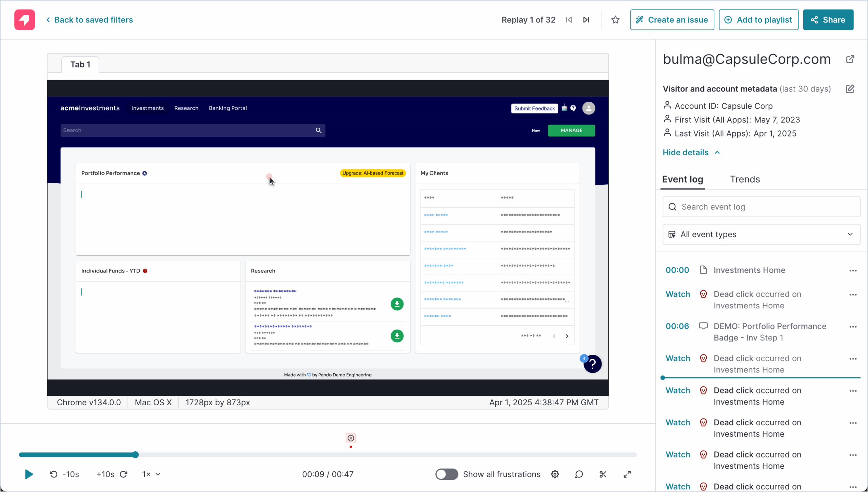Go to the next replay
The width and height of the screenshot is (868, 492).
[x=586, y=20]
